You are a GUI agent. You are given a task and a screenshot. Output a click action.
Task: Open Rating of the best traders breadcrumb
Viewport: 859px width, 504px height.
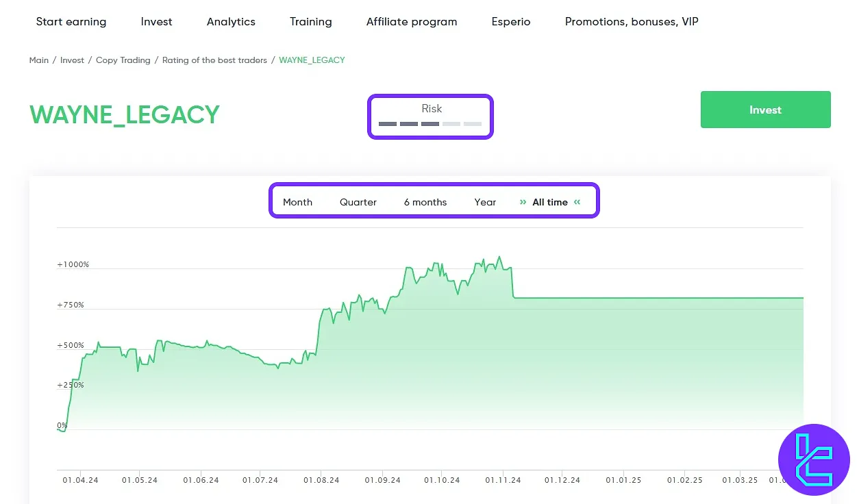tap(214, 60)
